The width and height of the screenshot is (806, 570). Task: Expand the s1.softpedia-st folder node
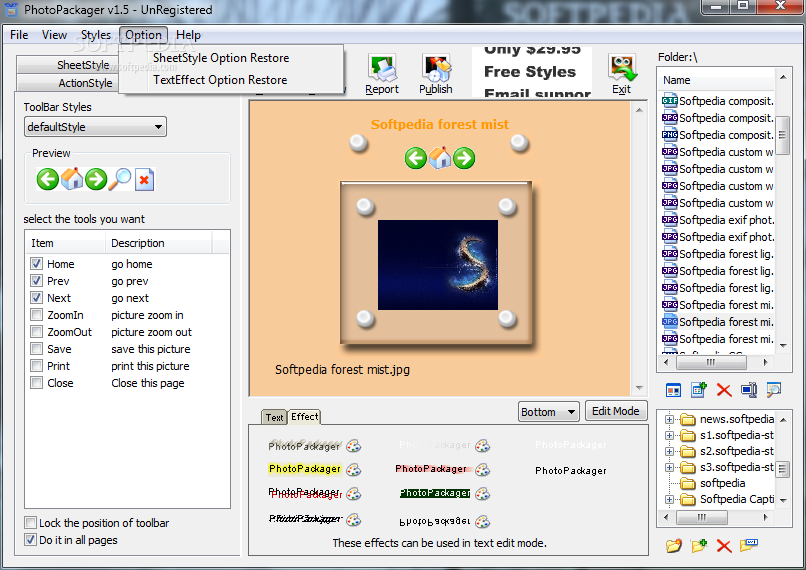point(669,435)
